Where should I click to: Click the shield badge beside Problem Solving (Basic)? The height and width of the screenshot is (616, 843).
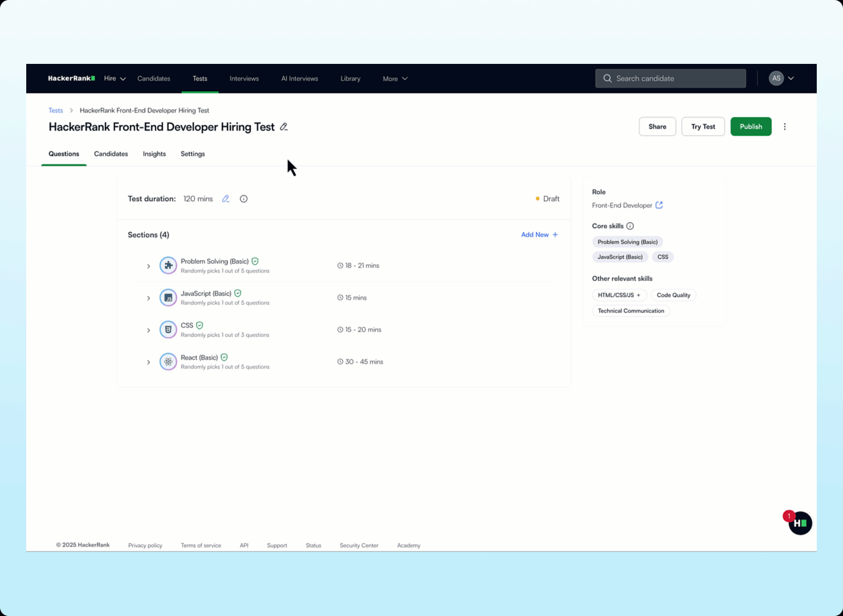255,261
